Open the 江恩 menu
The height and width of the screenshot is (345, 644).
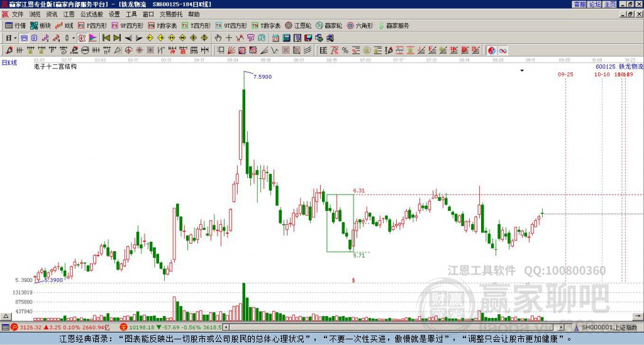(x=69, y=14)
